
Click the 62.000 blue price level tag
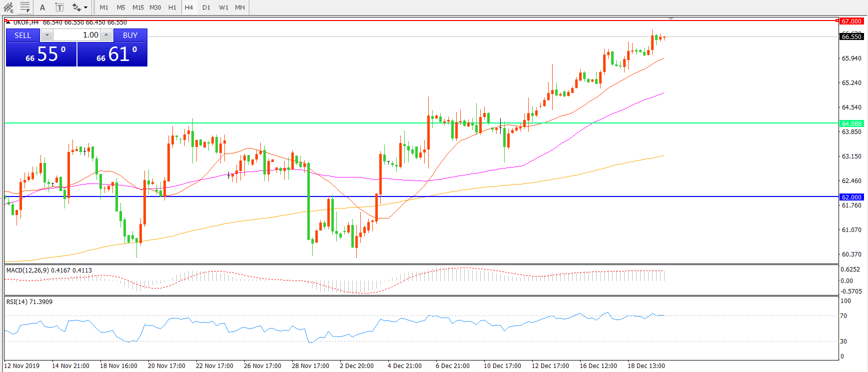tap(851, 197)
